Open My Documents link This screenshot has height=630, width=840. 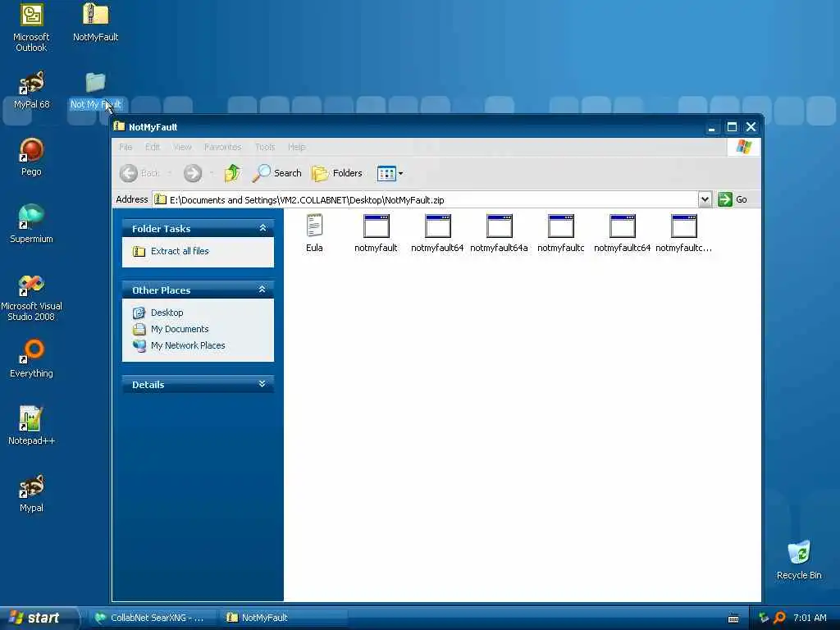click(180, 329)
